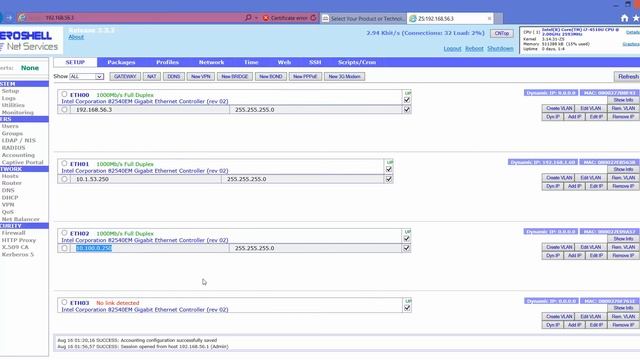Open the SSH tab

tap(315, 62)
